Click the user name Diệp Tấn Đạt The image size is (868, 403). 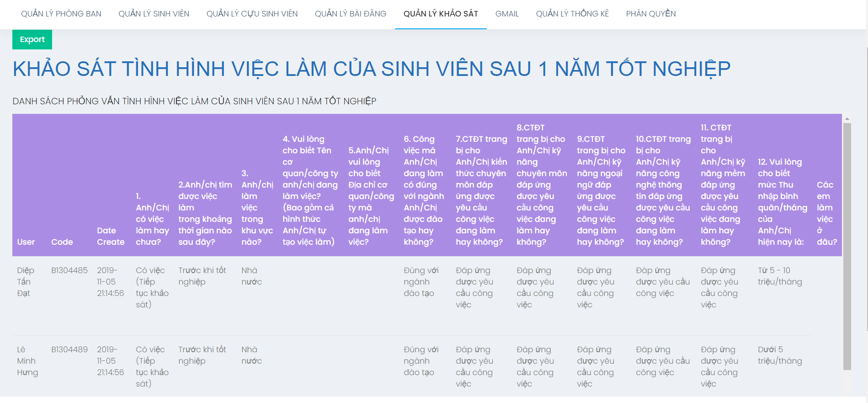coord(25,282)
